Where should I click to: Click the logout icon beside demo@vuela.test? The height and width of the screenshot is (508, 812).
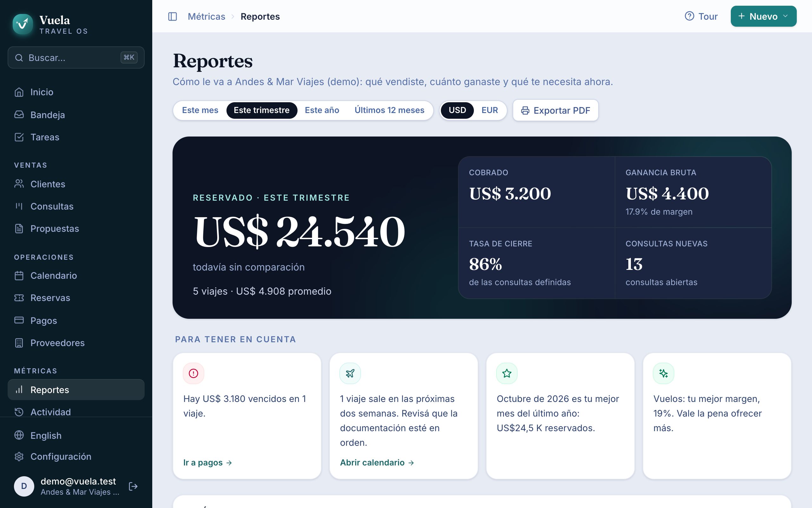(133, 486)
